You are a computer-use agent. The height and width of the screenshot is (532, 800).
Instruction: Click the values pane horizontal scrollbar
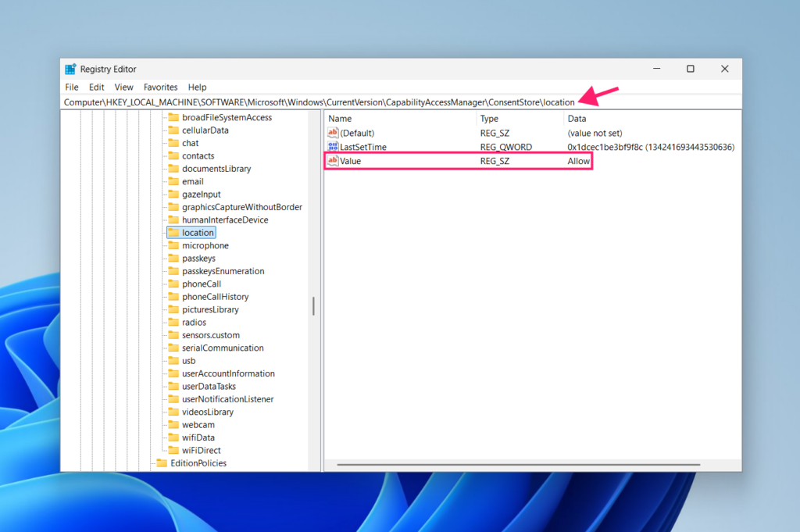click(x=519, y=465)
